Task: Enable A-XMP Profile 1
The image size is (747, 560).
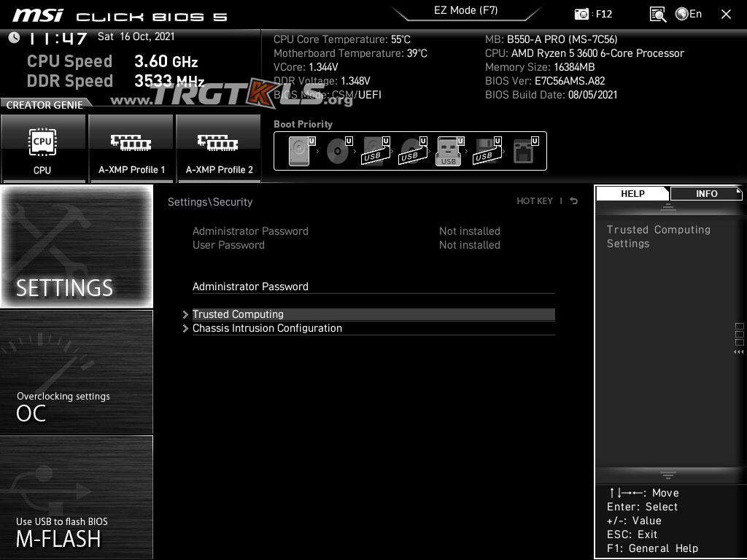Action: coord(131,148)
